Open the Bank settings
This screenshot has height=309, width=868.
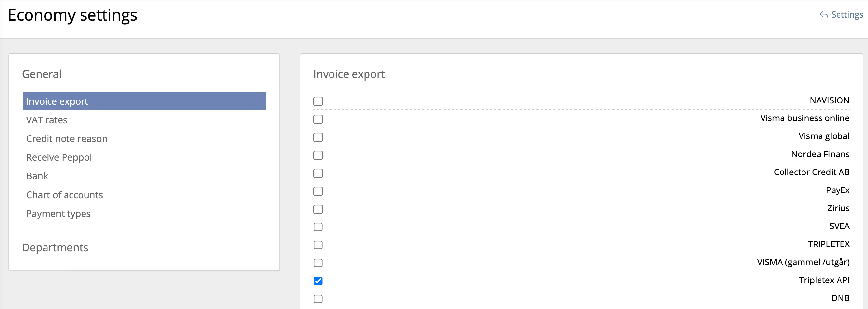click(x=37, y=176)
